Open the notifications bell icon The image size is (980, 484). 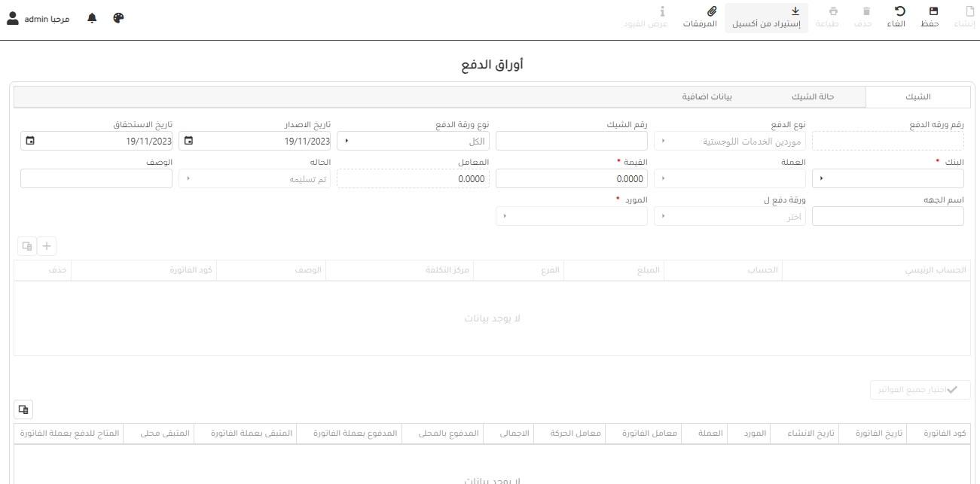tap(93, 18)
